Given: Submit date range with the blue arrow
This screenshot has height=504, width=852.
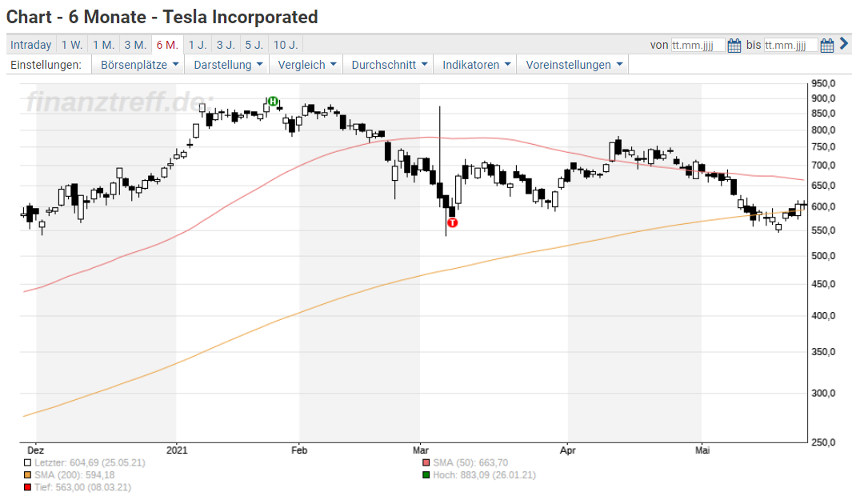Looking at the screenshot, I should 844,43.
